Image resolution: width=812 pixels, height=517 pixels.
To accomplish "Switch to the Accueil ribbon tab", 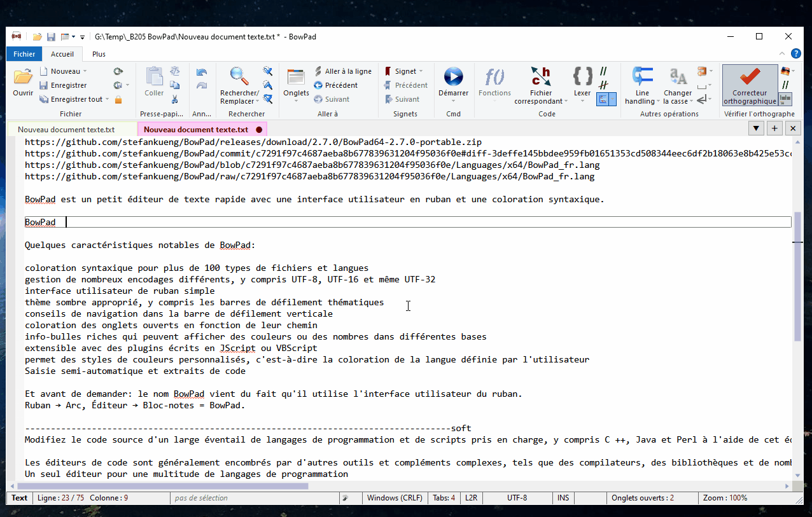I will click(62, 54).
